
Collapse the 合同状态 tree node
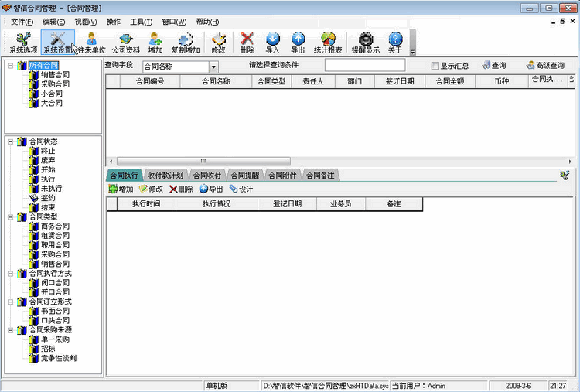tap(10, 141)
